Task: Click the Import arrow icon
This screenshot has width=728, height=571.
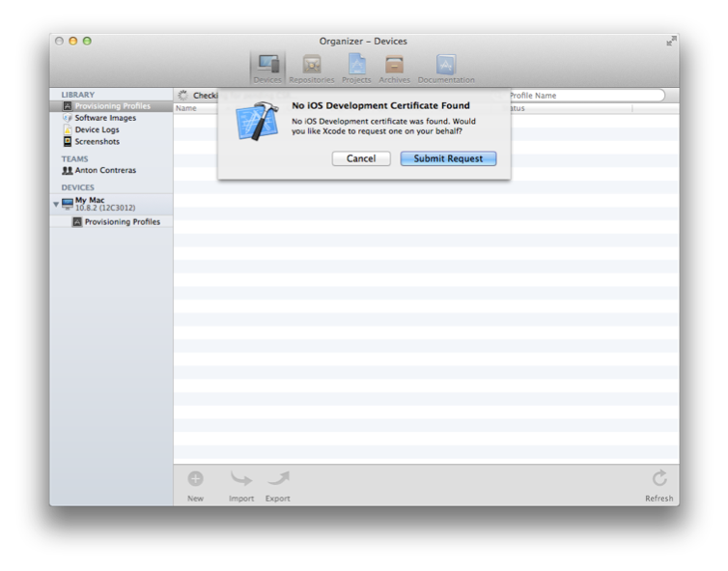Action: point(240,478)
